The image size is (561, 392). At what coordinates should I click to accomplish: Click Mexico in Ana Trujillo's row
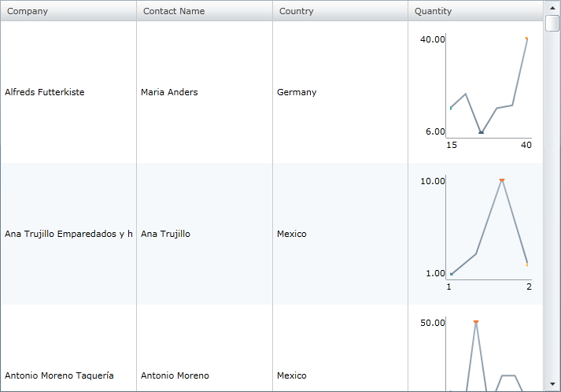click(x=292, y=234)
